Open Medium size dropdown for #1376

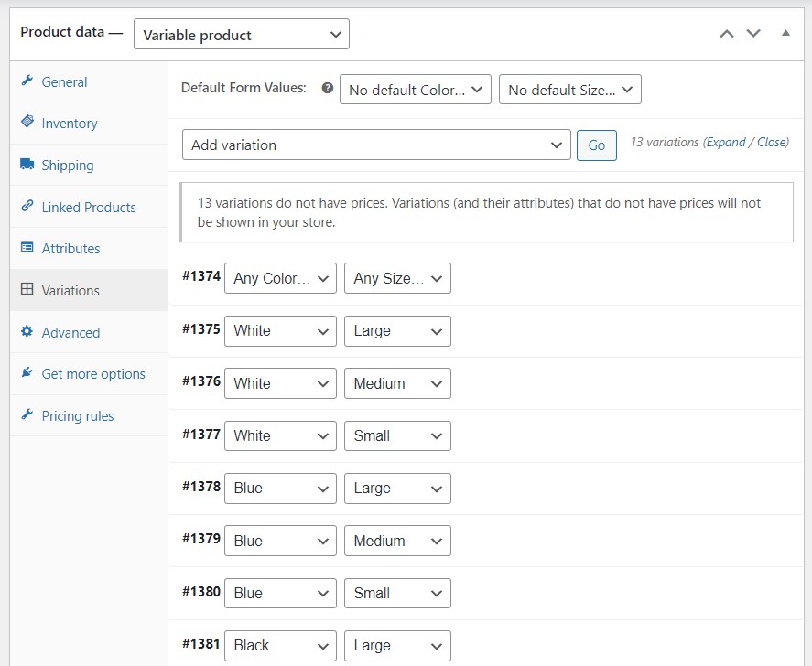pos(397,383)
